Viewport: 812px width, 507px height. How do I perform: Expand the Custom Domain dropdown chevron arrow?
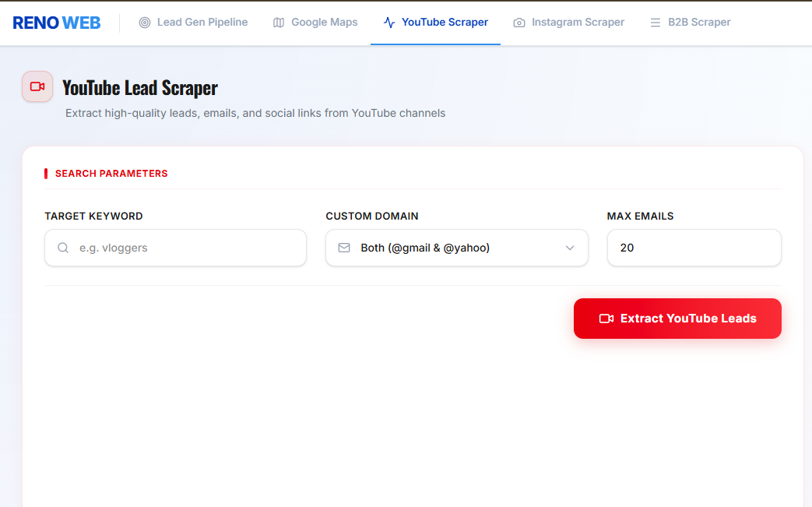pos(570,248)
